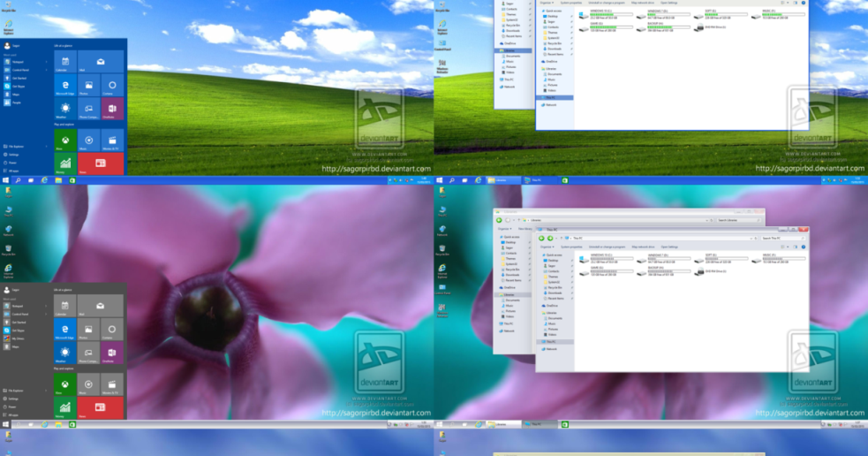Viewport: 868px width, 456px height.
Task: Click Search Libraries field in flower-wallpaper Libraries window
Action: 738,220
